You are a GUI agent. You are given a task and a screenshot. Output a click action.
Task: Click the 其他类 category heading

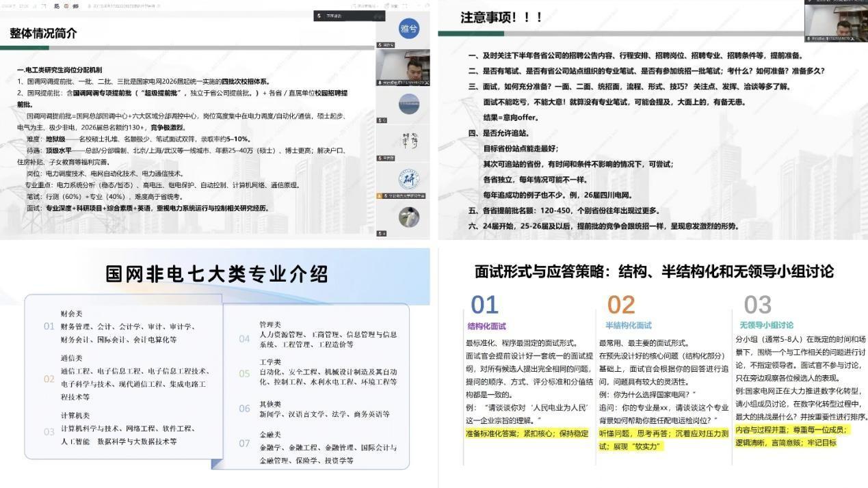pyautogui.click(x=270, y=404)
